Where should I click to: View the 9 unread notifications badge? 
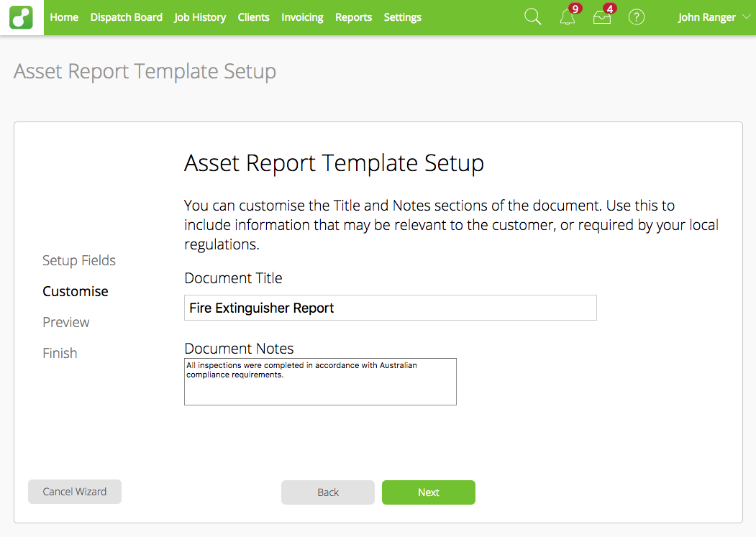(575, 10)
